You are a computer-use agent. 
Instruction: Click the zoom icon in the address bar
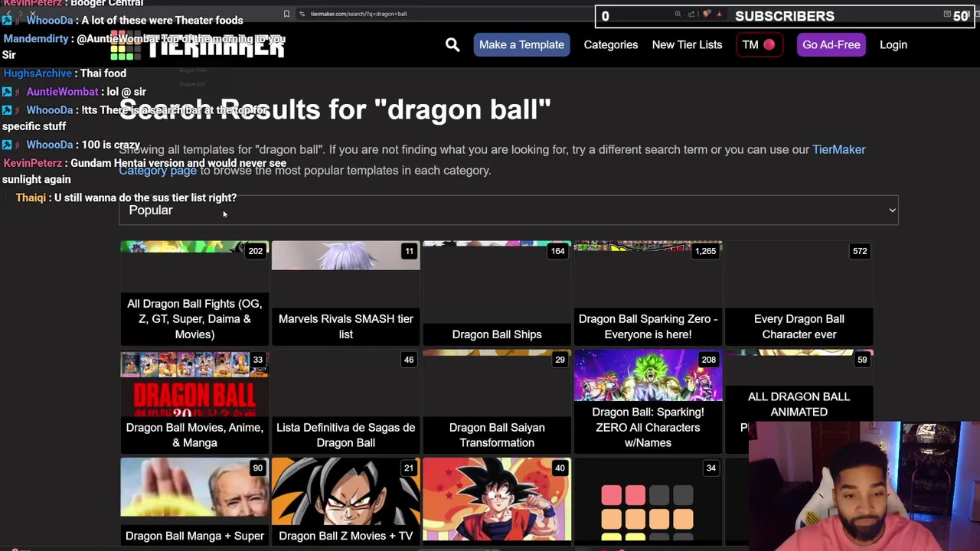click(x=678, y=14)
